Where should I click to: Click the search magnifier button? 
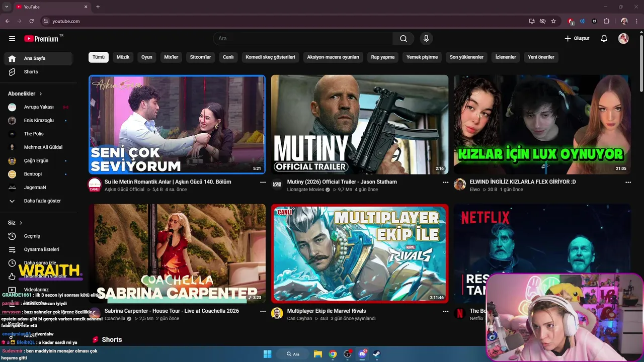click(404, 39)
